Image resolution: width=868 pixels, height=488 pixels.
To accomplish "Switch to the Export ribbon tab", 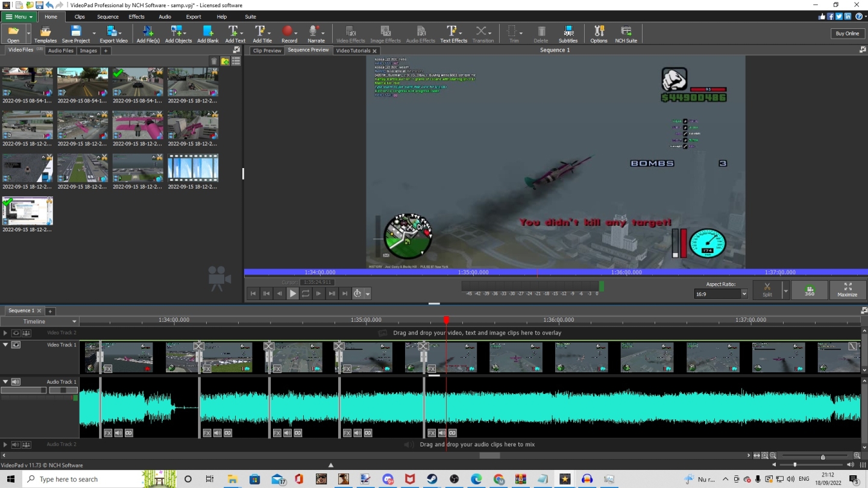I will click(x=193, y=17).
